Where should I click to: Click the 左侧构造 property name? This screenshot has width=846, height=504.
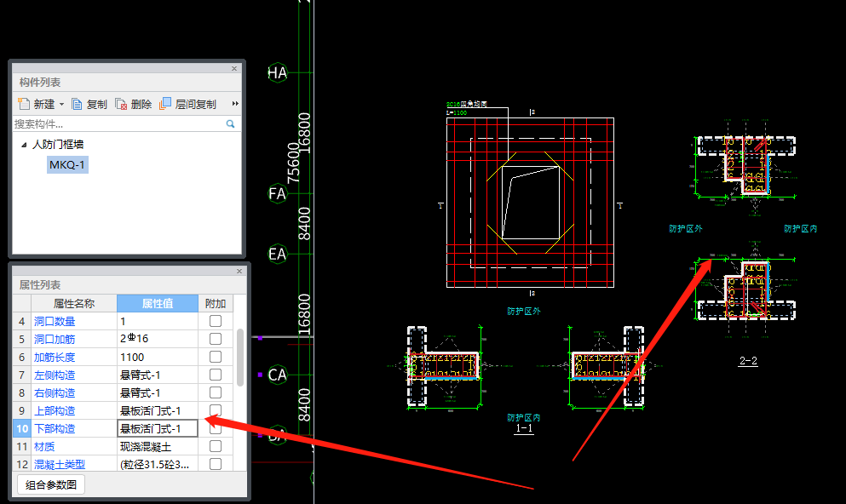[x=55, y=375]
